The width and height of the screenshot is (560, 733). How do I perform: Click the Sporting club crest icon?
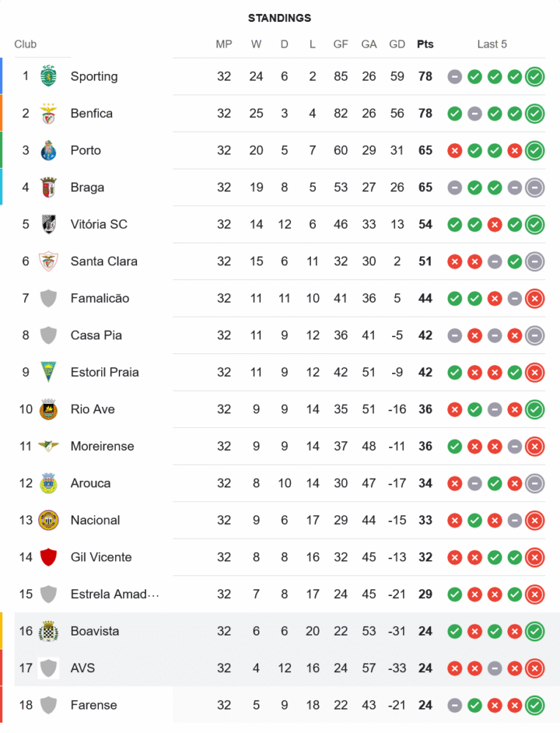click(48, 76)
